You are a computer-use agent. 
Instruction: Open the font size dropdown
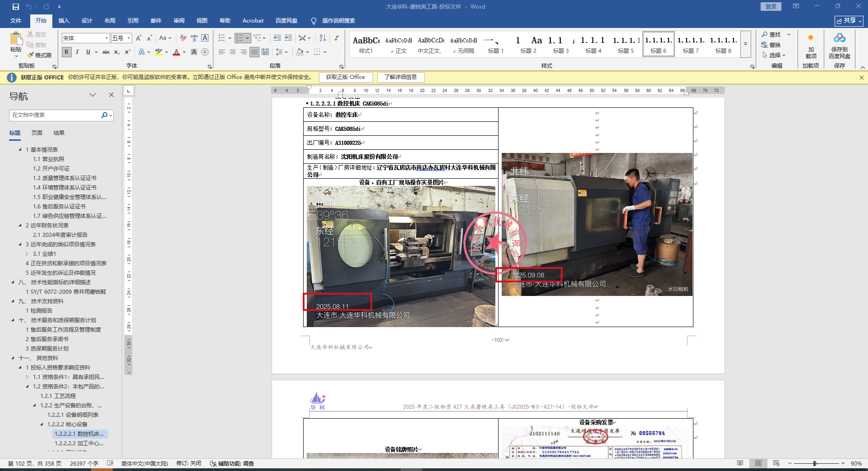129,38
